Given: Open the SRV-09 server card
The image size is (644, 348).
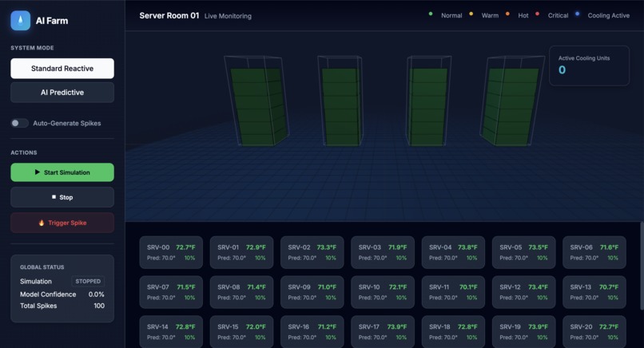Looking at the screenshot, I should click(x=312, y=292).
